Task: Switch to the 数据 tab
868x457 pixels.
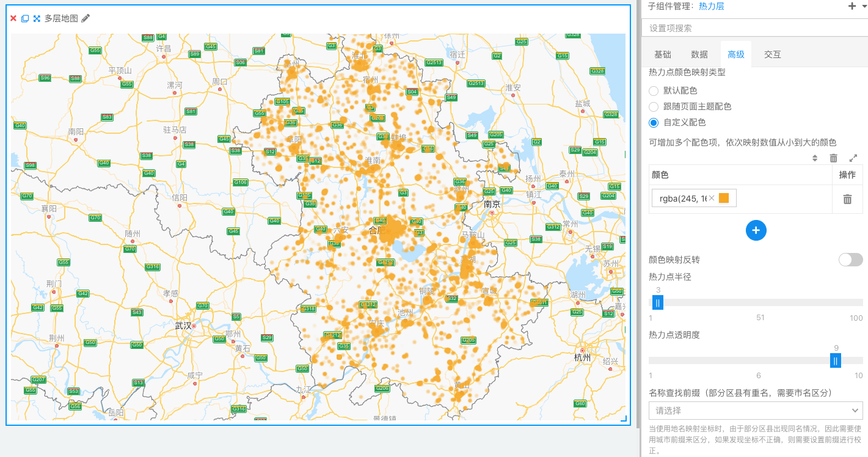Action: (x=699, y=54)
